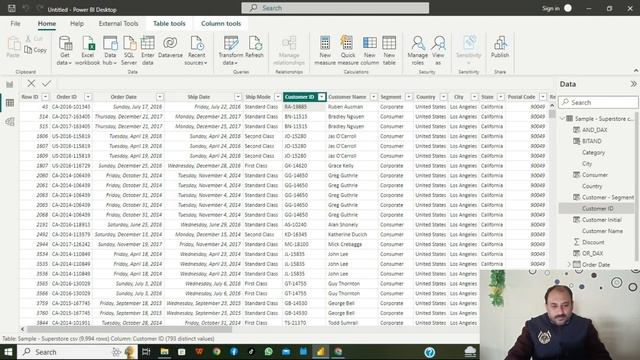640x360 pixels.
Task: Open the External Tools tab
Action: coord(118,24)
